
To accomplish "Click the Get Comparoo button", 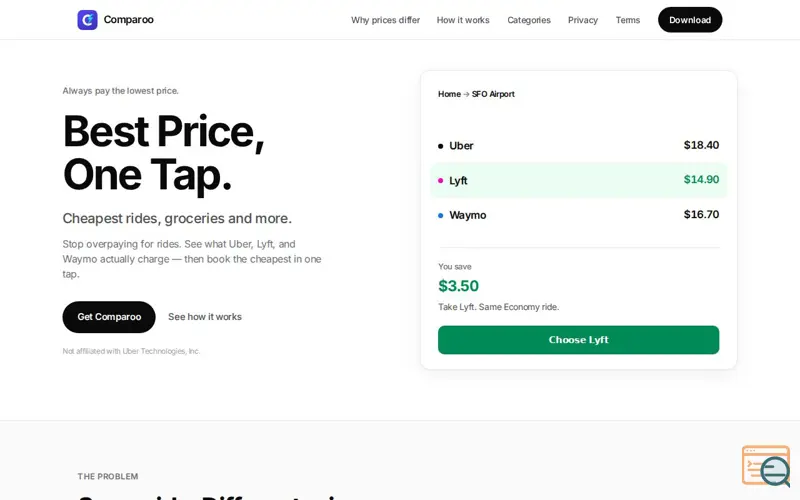I will click(109, 317).
